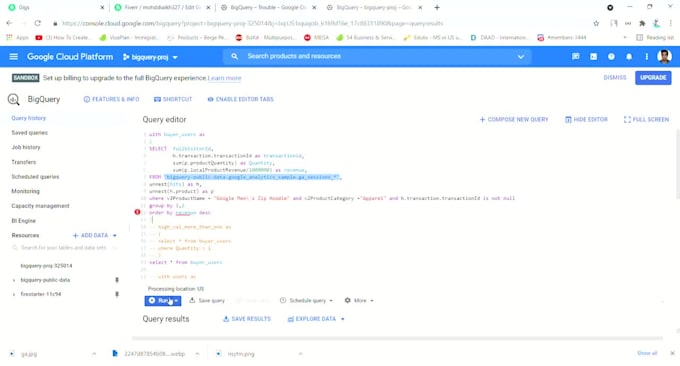The width and height of the screenshot is (680, 366).
Task: Click Show all downloads
Action: (647, 353)
